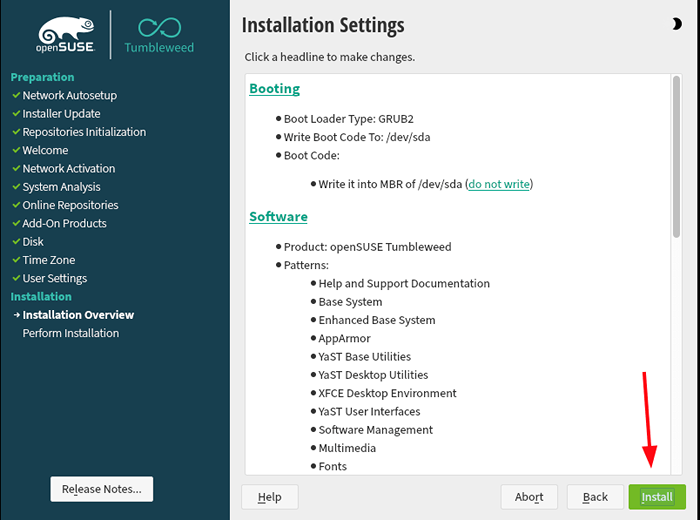
Task: Click 'Help and Support Documentation' pattern
Action: (x=404, y=283)
